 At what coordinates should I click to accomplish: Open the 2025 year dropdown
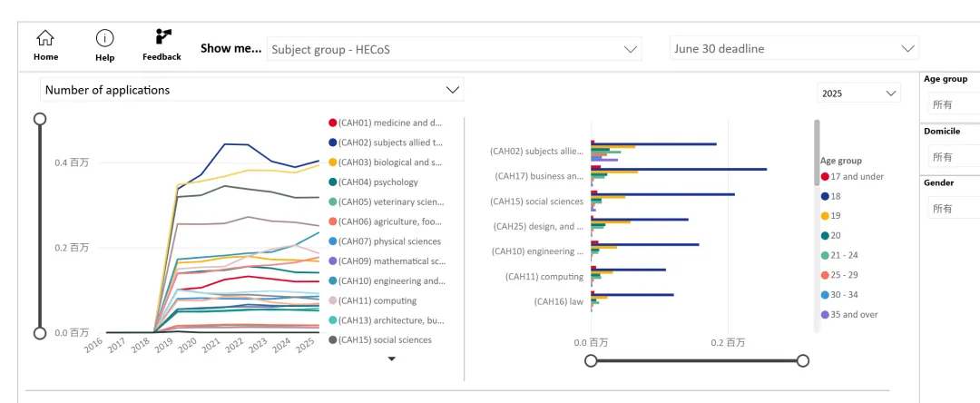point(858,93)
